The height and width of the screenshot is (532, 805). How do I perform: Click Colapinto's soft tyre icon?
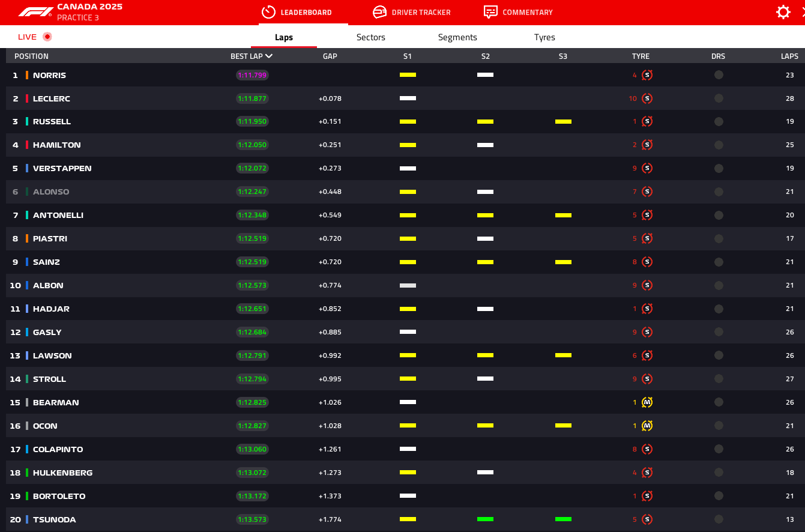click(x=647, y=449)
